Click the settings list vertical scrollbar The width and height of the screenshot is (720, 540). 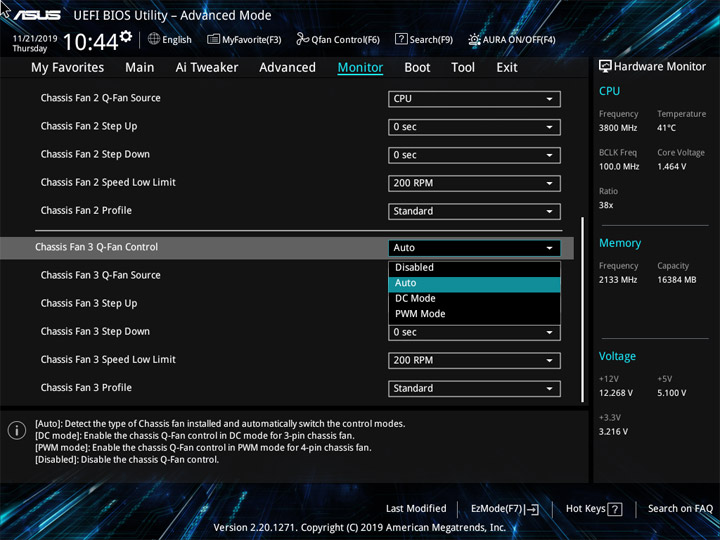[583, 309]
